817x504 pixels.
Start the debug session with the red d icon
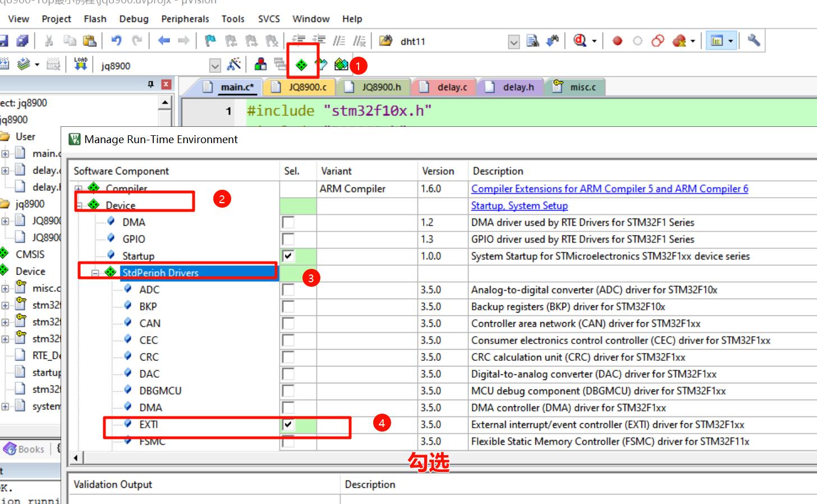click(x=580, y=40)
